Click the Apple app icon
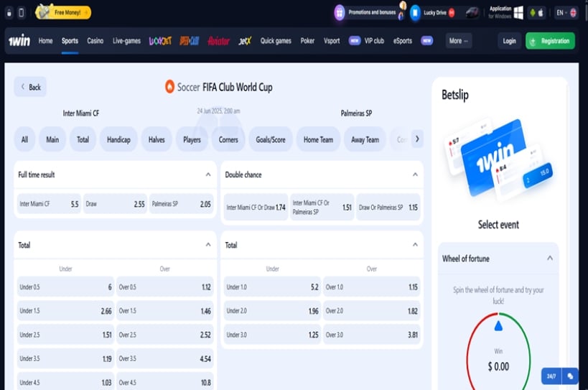 click(x=541, y=13)
